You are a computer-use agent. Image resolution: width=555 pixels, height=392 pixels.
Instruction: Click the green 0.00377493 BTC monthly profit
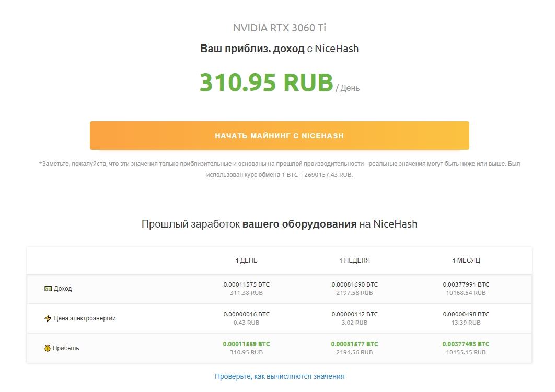[466, 344]
